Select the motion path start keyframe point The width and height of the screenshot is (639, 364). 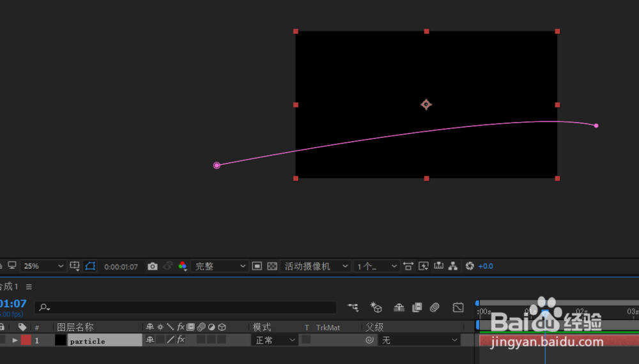217,165
